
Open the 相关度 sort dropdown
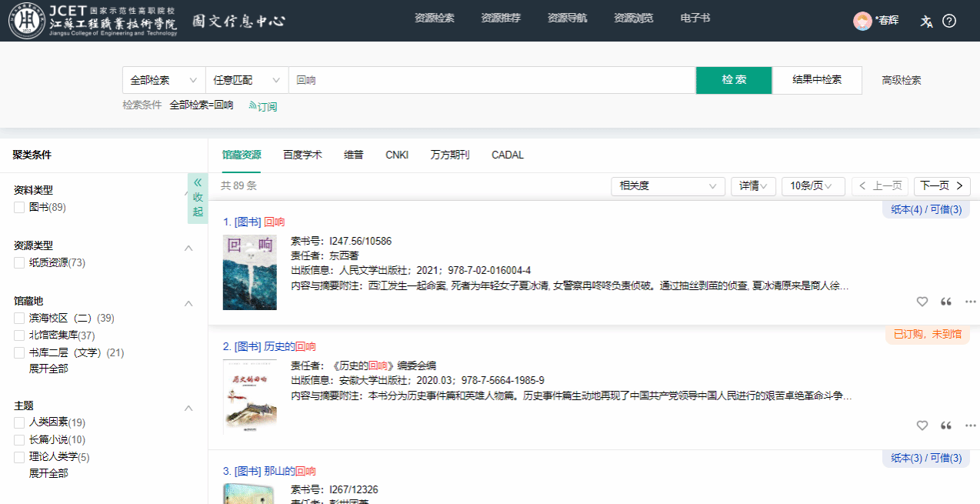point(668,186)
